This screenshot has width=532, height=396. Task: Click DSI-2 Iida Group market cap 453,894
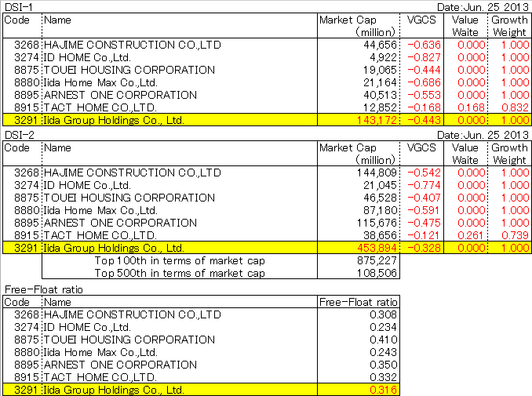[377, 248]
